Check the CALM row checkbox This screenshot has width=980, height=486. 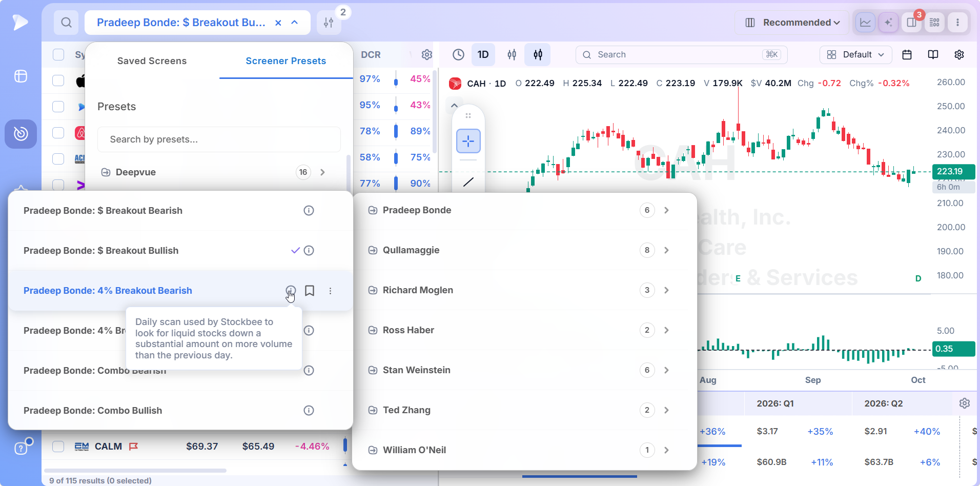coord(58,447)
